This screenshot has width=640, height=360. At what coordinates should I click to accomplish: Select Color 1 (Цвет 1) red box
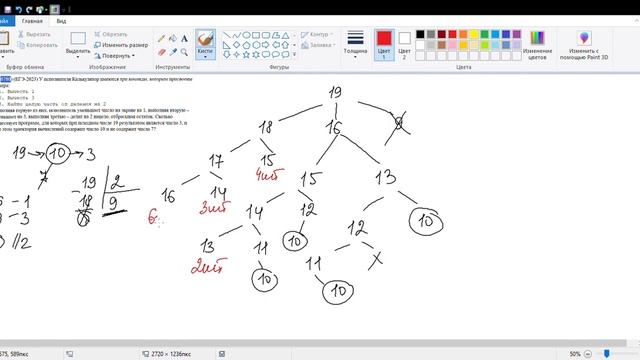(384, 45)
